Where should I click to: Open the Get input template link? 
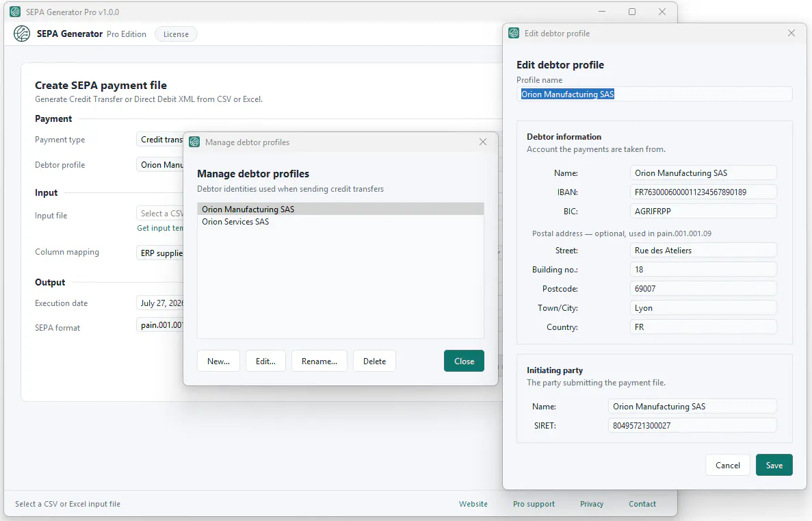click(x=160, y=228)
